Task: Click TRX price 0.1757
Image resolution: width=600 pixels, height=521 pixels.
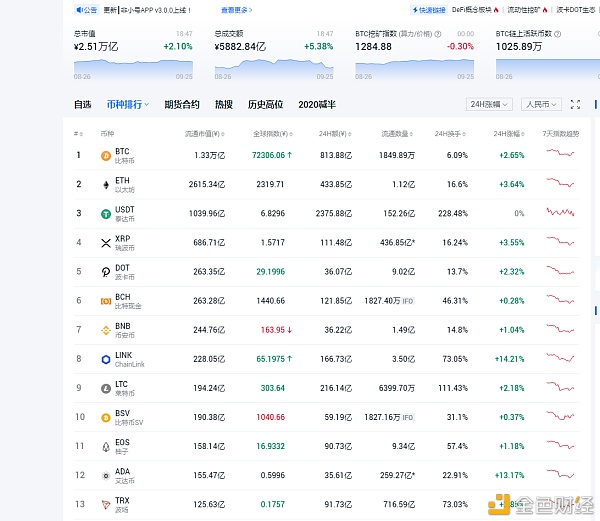Action: coord(272,504)
